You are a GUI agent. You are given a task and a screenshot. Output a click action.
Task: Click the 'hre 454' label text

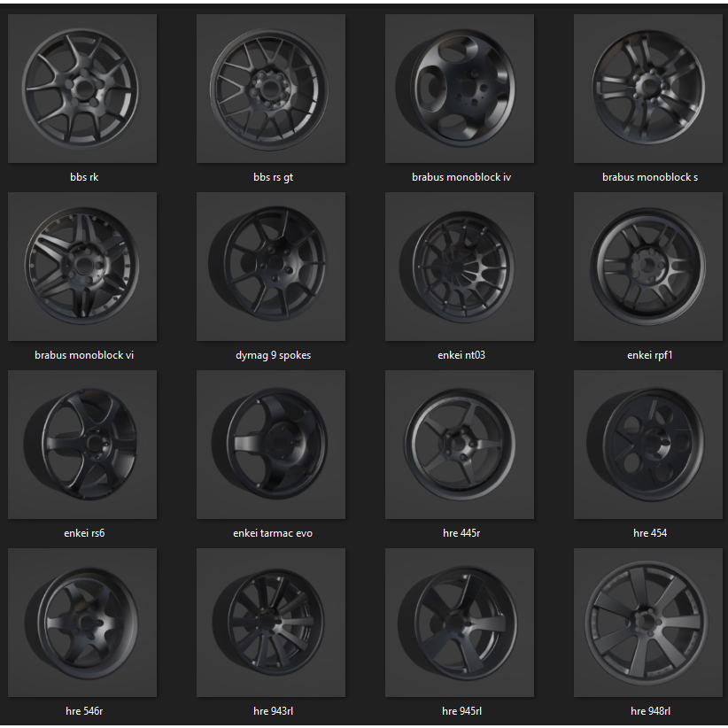(x=650, y=533)
